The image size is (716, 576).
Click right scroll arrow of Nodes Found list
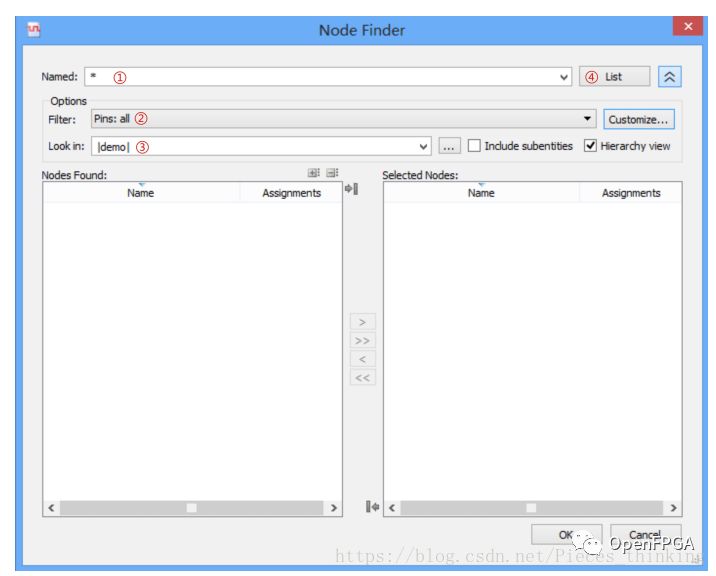(334, 508)
